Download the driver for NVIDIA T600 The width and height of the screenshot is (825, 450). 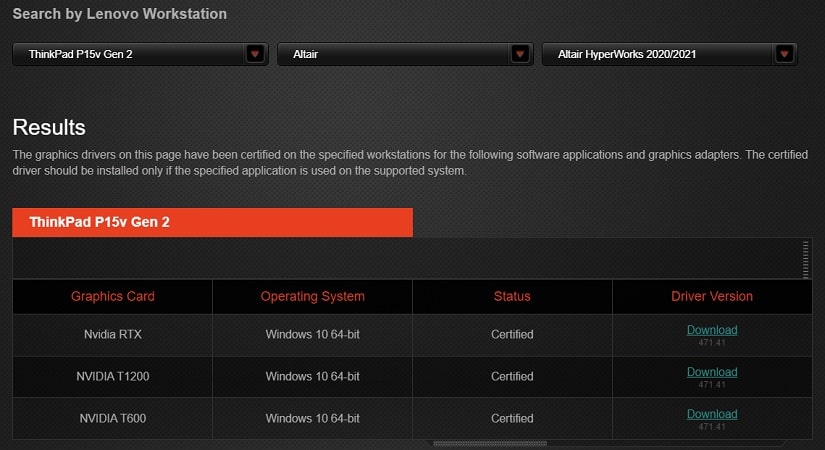[712, 414]
